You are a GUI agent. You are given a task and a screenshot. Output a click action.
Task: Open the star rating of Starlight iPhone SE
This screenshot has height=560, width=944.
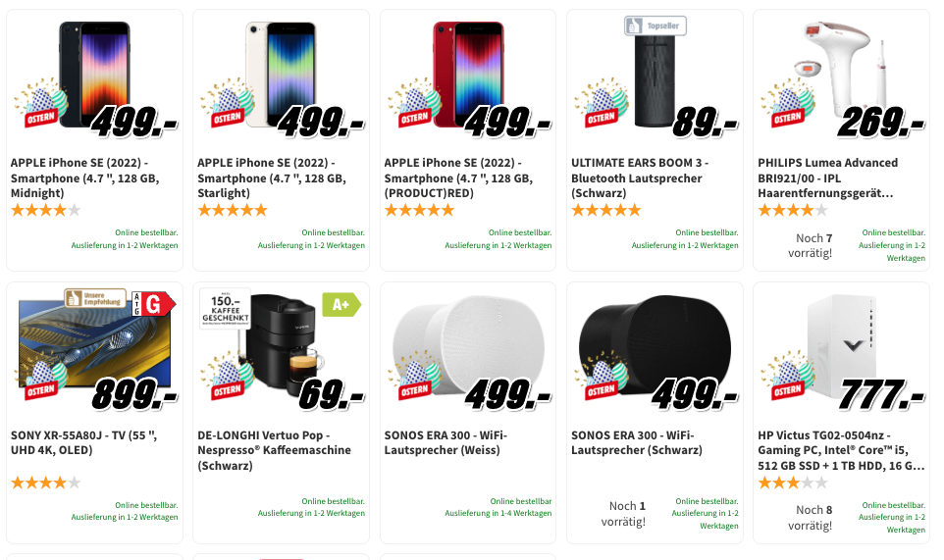tap(233, 210)
